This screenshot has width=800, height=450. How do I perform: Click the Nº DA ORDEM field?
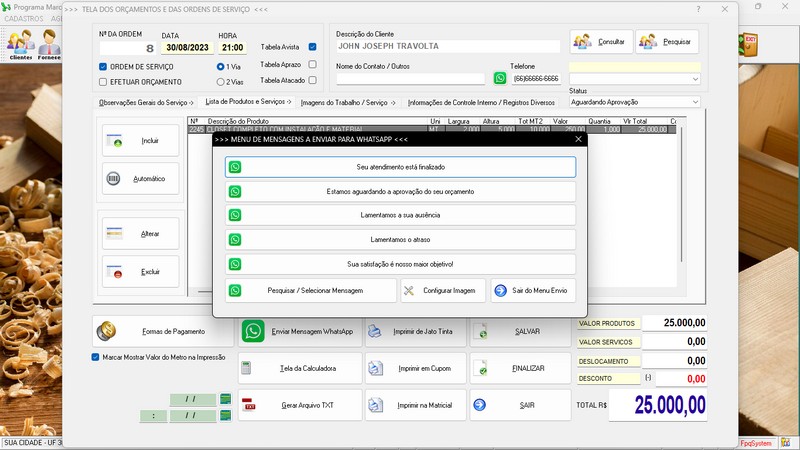click(x=127, y=48)
